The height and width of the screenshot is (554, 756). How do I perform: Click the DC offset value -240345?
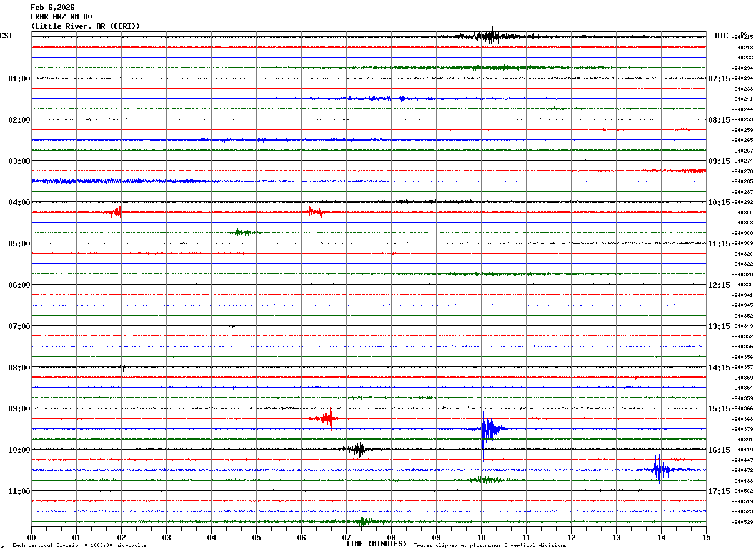tap(742, 305)
